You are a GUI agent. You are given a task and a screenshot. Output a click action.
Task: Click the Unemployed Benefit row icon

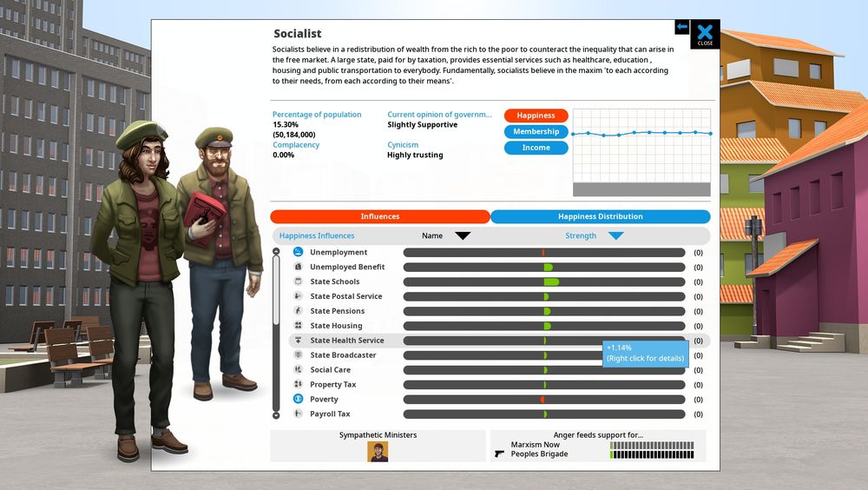point(298,267)
